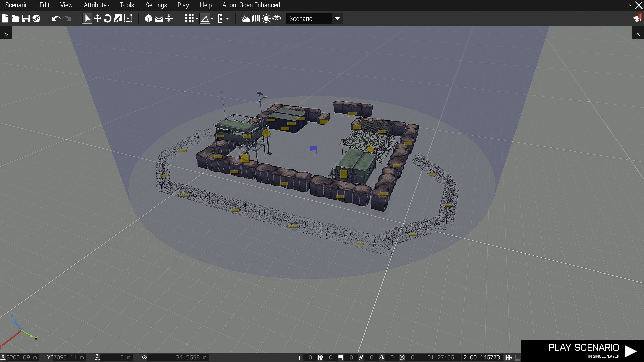Toggle the map view icon

(x=256, y=19)
